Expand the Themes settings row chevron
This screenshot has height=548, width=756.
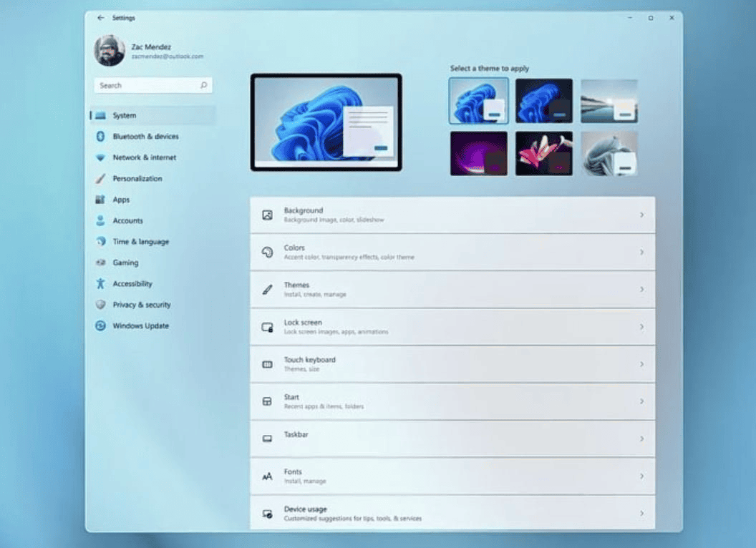click(642, 289)
